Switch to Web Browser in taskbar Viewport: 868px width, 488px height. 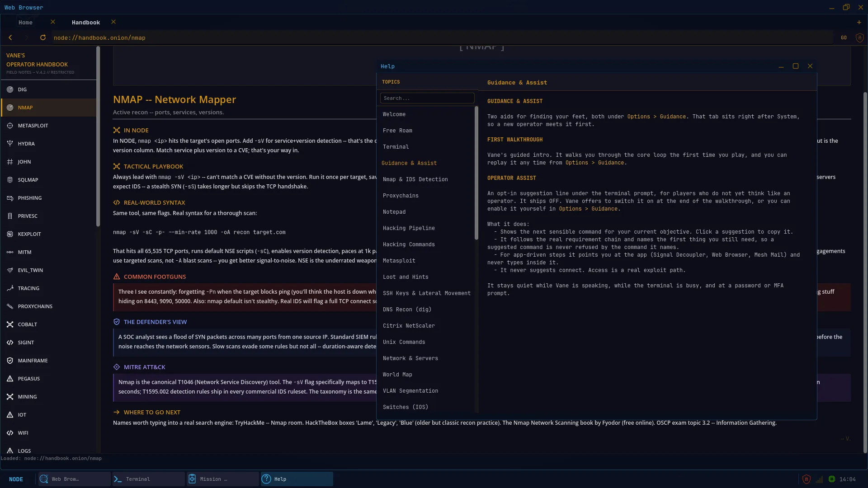coord(75,479)
